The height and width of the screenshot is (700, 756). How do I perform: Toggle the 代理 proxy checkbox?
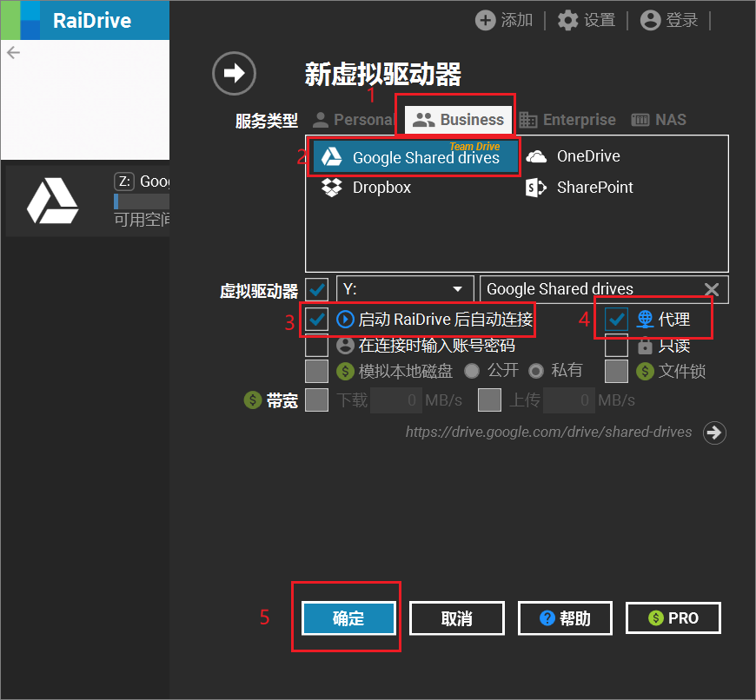tap(616, 319)
